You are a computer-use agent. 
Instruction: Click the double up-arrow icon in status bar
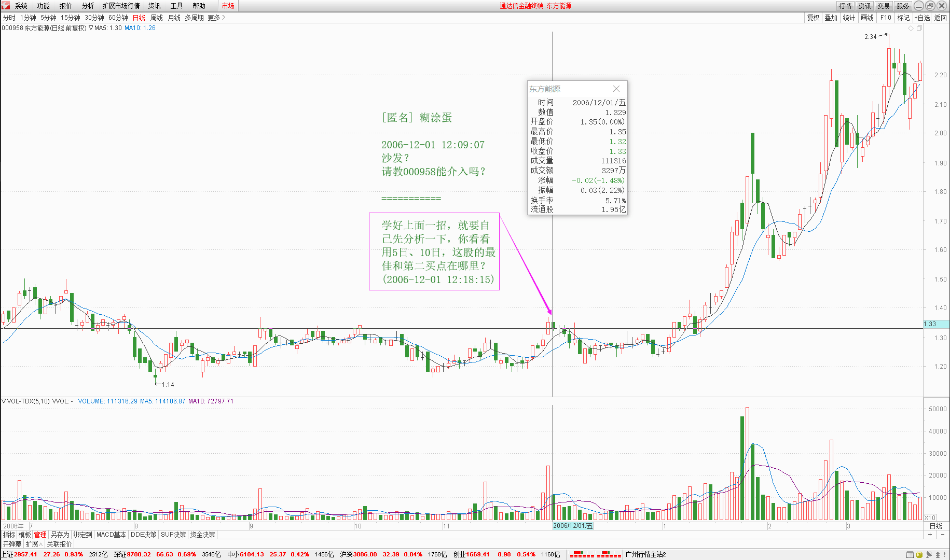coord(938,554)
